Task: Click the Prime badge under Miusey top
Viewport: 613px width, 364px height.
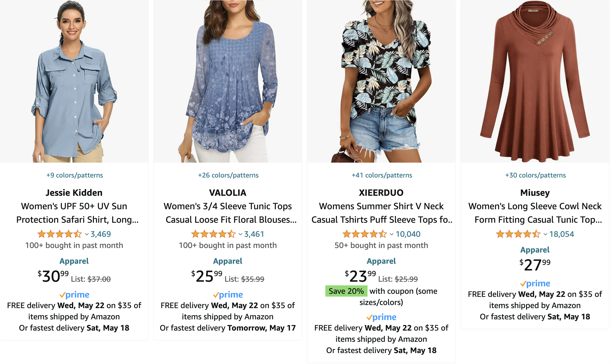Action: pos(535,283)
